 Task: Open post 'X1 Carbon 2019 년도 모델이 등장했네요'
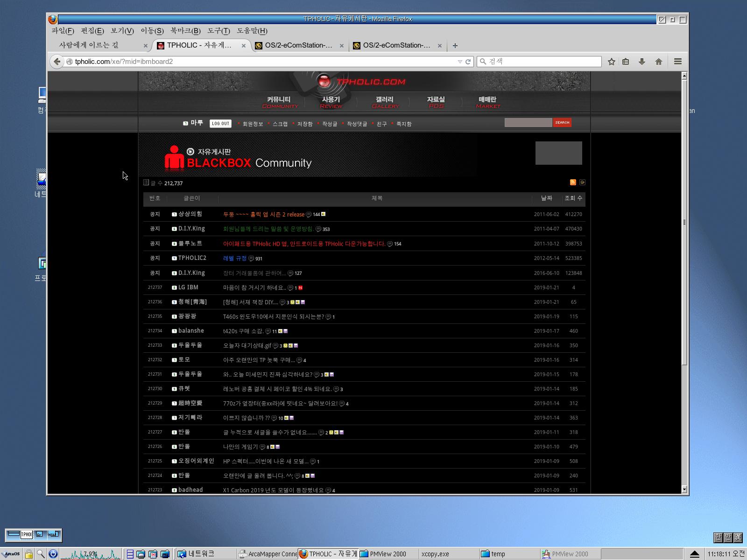(274, 490)
